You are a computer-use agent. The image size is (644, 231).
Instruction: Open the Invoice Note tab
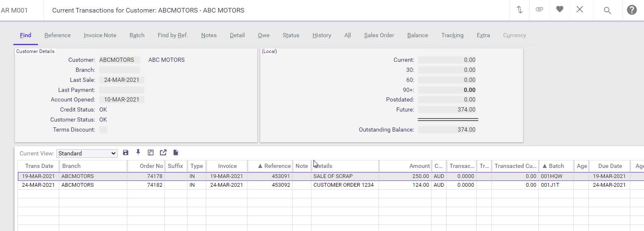tap(100, 36)
